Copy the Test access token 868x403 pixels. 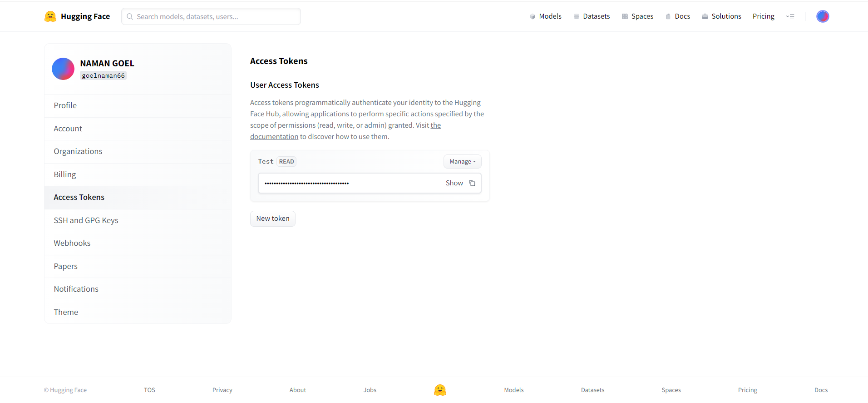pos(472,183)
